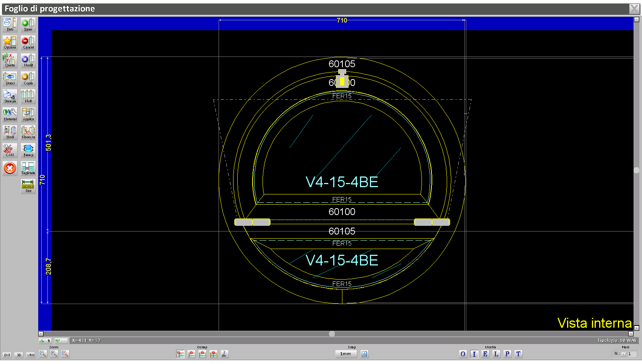Click the upper V4-15-4BE glass label
This screenshot has width=642, height=364.
tap(342, 182)
